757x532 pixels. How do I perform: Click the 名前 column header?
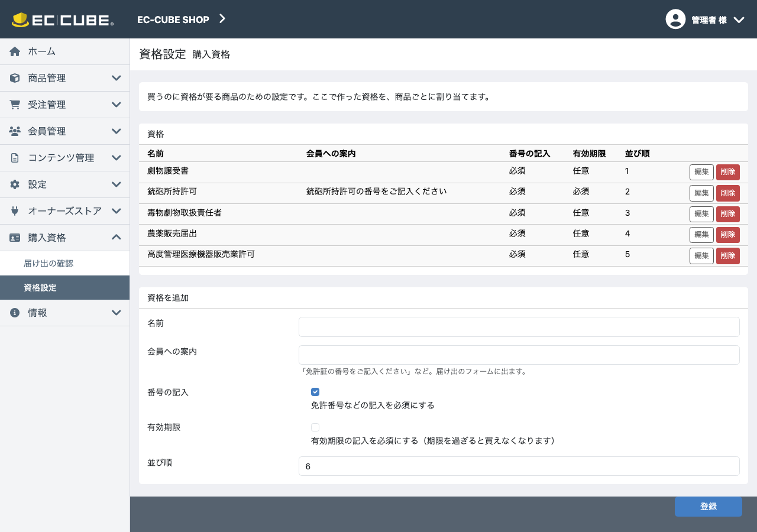point(156,154)
